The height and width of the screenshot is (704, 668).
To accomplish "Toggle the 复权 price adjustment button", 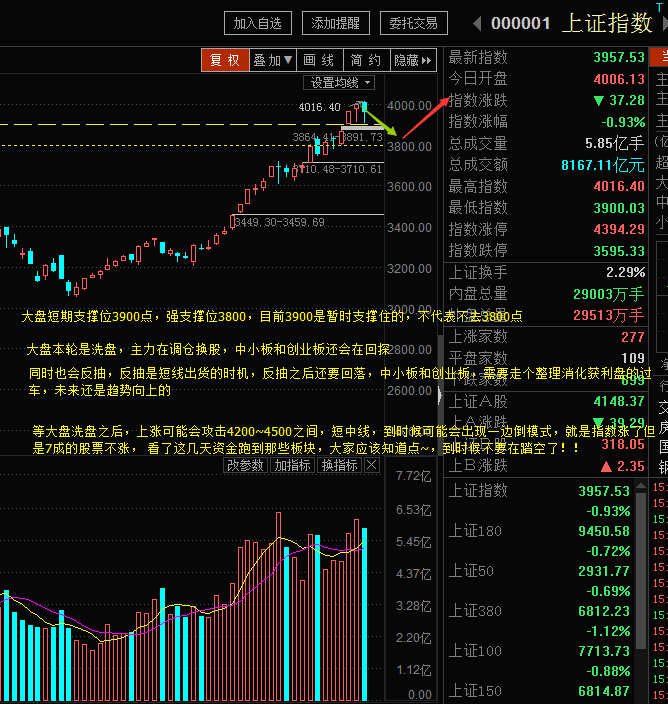I will (x=224, y=60).
